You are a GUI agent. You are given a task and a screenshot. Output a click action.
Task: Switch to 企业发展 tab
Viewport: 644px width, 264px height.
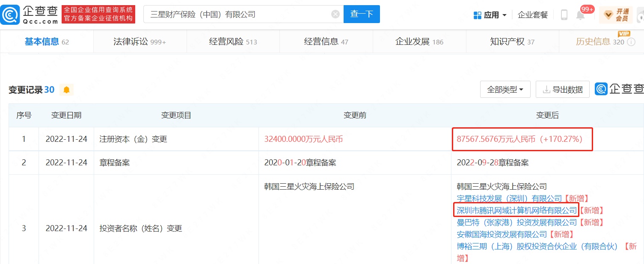coord(419,41)
